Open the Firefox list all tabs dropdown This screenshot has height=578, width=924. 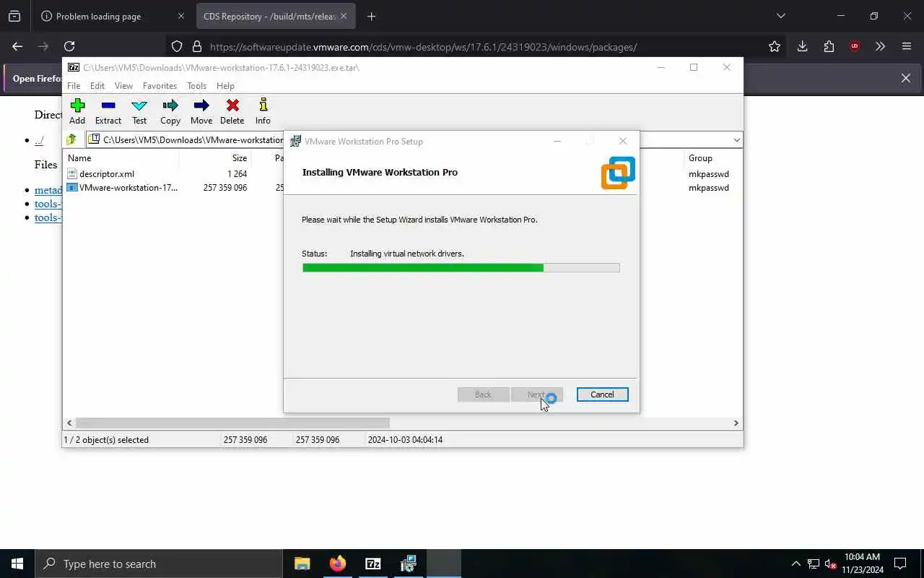(x=780, y=16)
